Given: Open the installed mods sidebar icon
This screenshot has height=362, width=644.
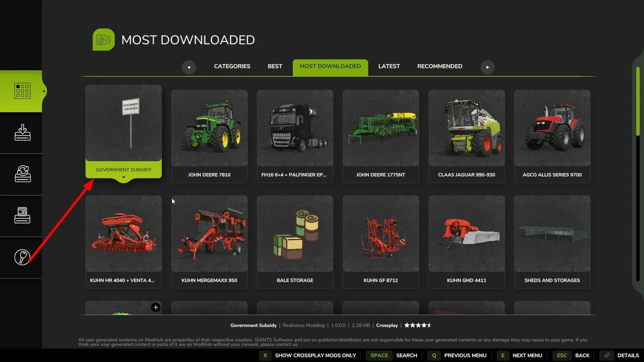Looking at the screenshot, I should click(x=22, y=215).
